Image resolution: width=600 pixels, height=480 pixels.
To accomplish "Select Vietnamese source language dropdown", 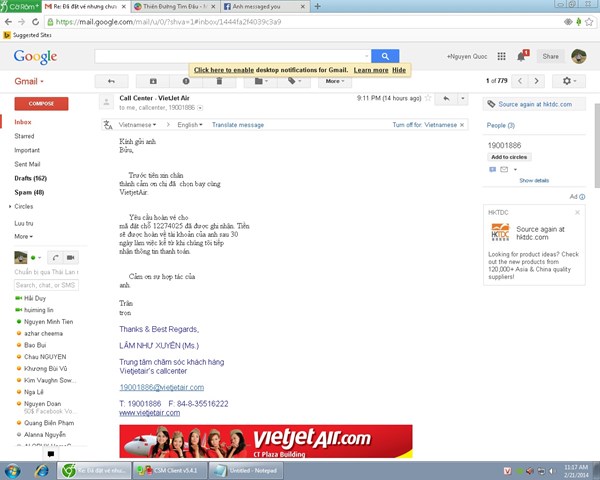I will [x=137, y=125].
